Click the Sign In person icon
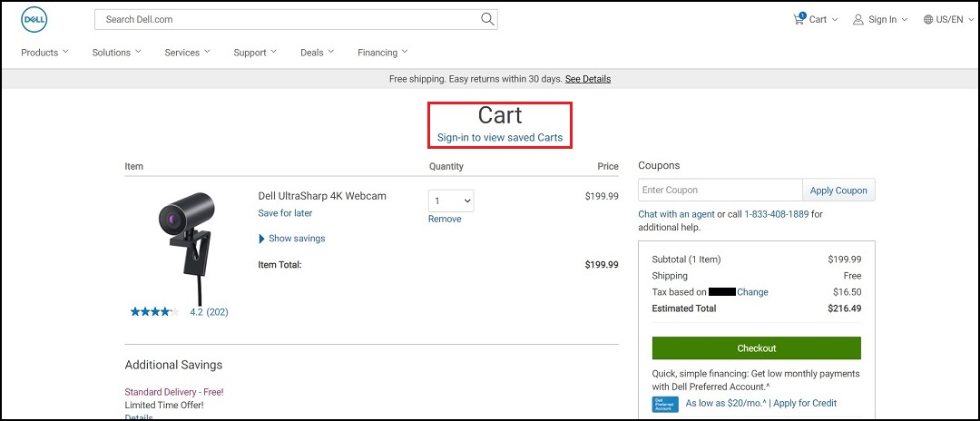980x421 pixels. tap(858, 19)
